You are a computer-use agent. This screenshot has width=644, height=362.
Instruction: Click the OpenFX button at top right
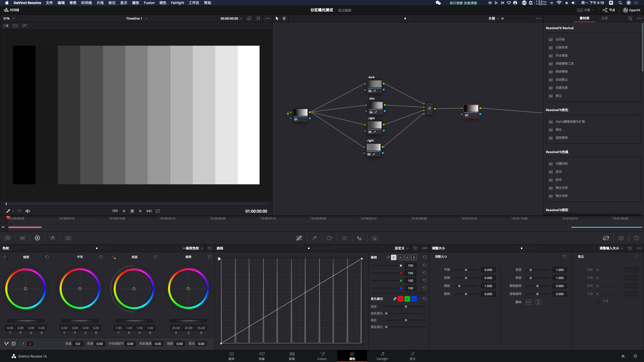tap(631, 10)
